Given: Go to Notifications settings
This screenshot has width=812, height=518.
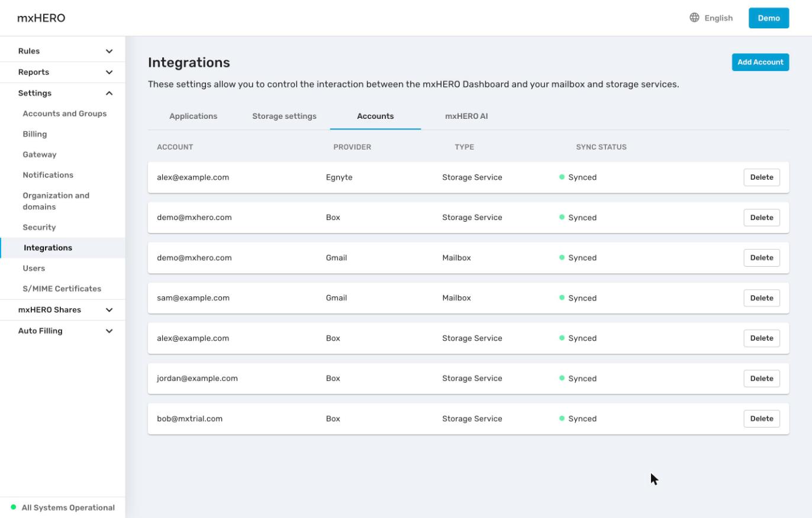Looking at the screenshot, I should tap(48, 175).
